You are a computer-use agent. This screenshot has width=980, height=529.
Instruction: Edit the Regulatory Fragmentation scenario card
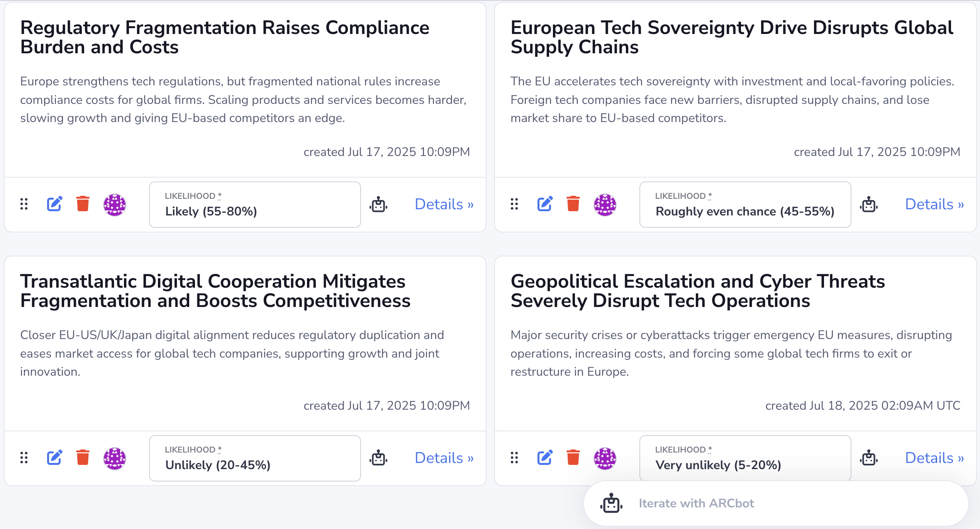click(x=54, y=204)
